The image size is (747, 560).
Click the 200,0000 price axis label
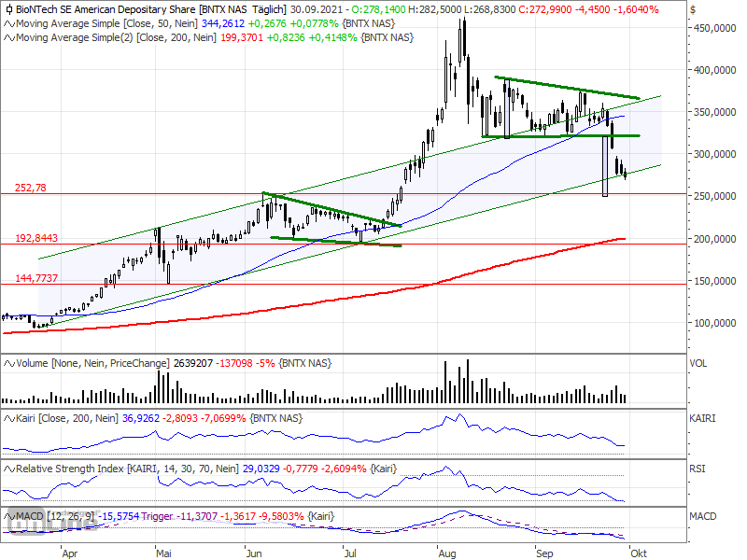click(x=715, y=239)
